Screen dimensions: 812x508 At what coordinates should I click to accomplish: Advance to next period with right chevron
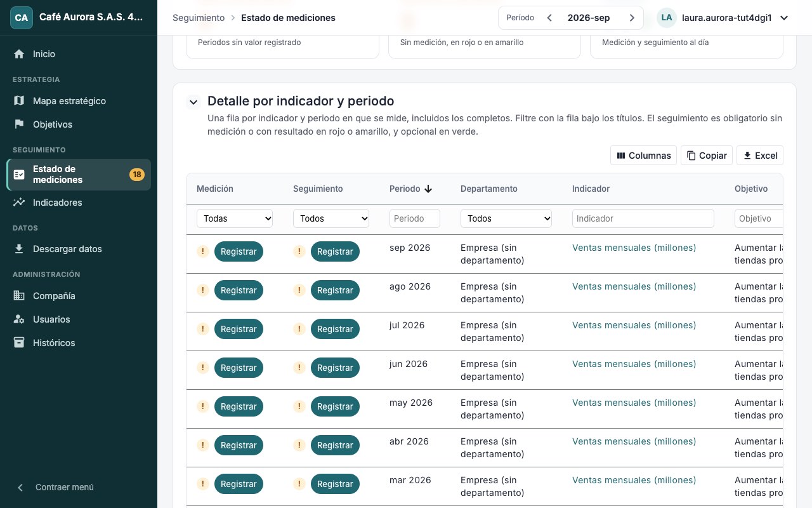[632, 18]
